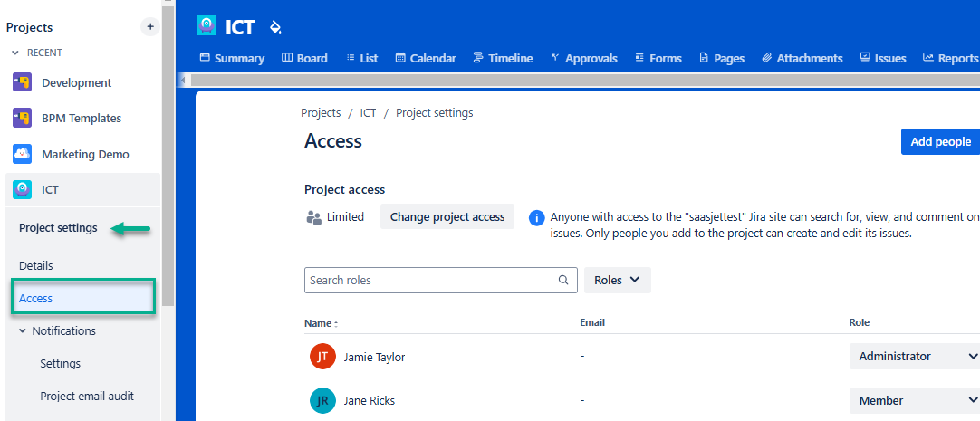Open Jane Ricks's Member role dropdown
The image size is (980, 421).
915,400
